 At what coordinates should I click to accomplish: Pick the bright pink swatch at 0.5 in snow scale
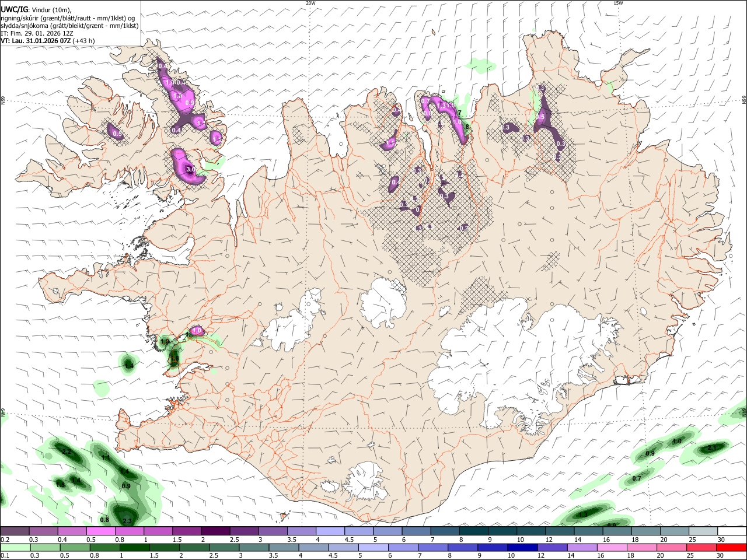[x=100, y=531]
